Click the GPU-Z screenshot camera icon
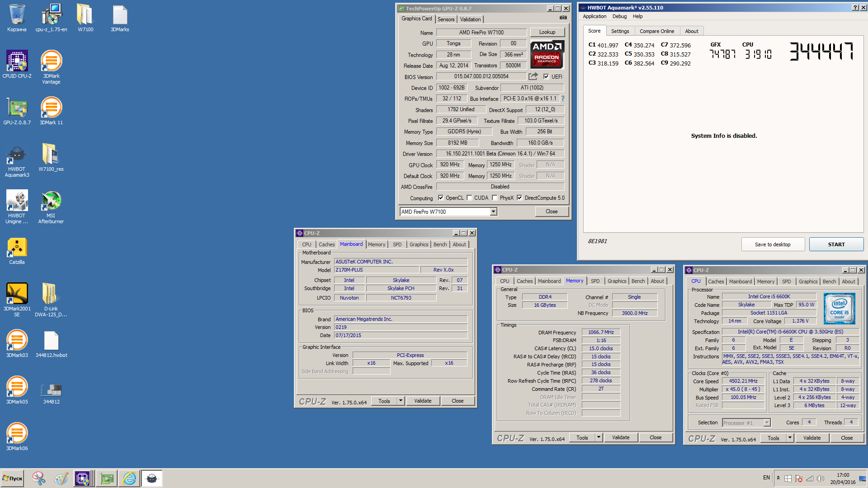This screenshot has width=868, height=488. [x=563, y=18]
